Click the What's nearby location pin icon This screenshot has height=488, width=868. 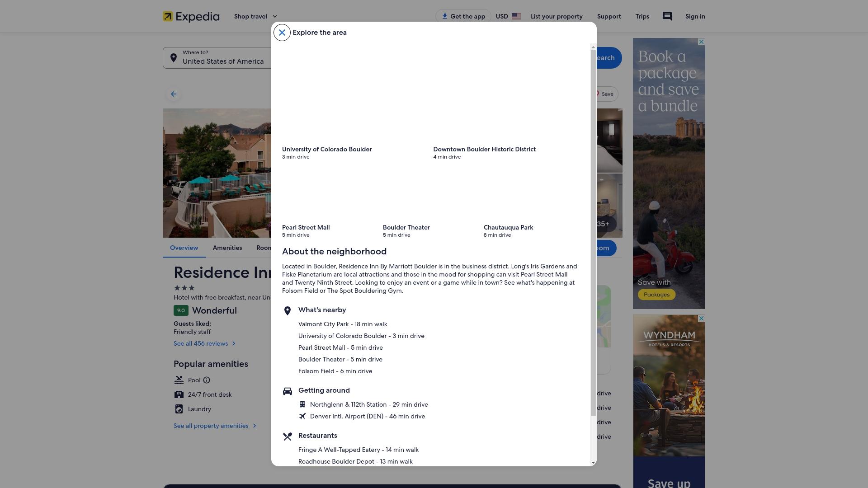pos(287,311)
